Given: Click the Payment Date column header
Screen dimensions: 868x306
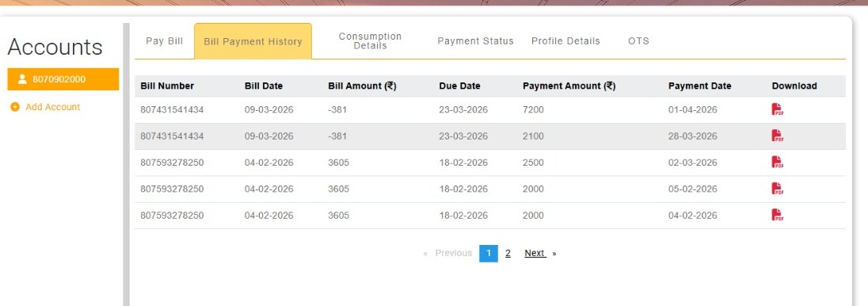Looking at the screenshot, I should [x=700, y=86].
